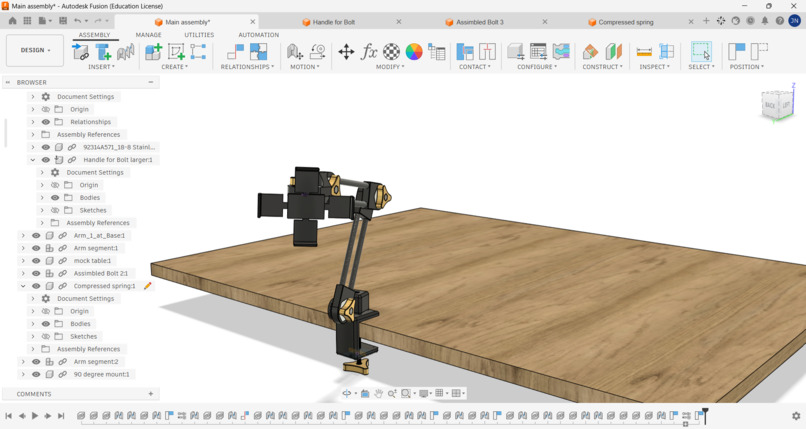Play the timeline

tap(35, 416)
